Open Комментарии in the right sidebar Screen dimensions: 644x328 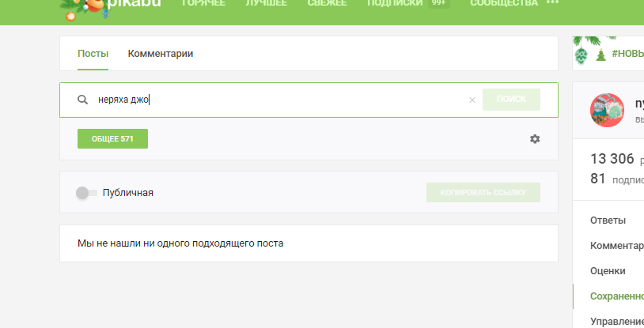pos(617,246)
